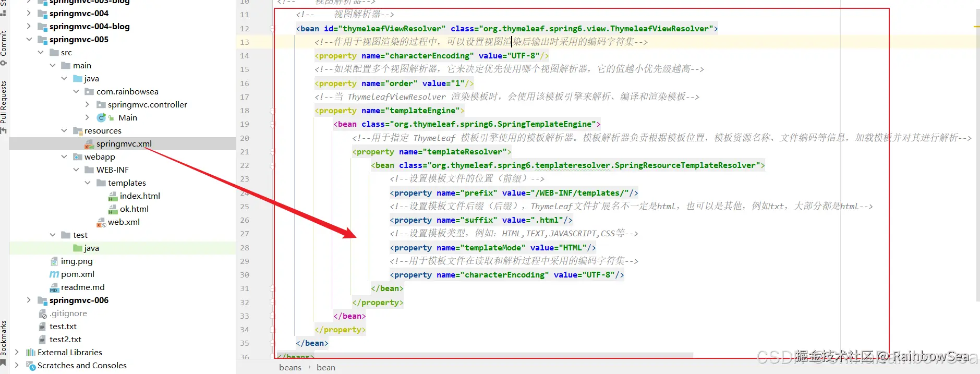
Task: Click the templates folder icon
Action: pyautogui.click(x=101, y=183)
